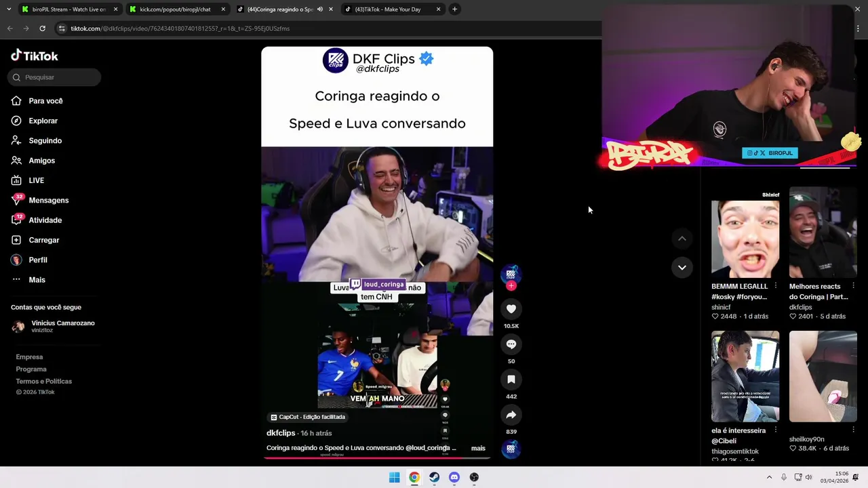The image size is (868, 488).
Task: Click the DKF Clips header in video
Action: coord(377,61)
